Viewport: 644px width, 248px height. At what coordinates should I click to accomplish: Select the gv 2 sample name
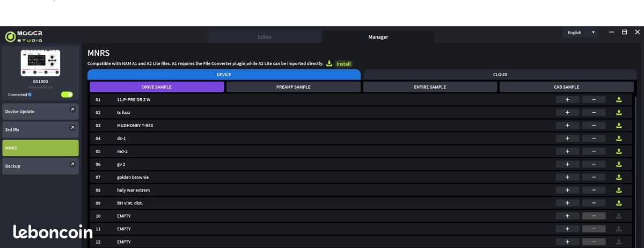click(x=121, y=164)
